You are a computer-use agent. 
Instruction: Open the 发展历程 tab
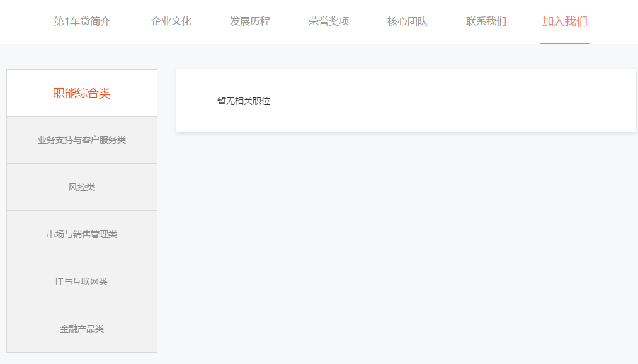coord(250,21)
